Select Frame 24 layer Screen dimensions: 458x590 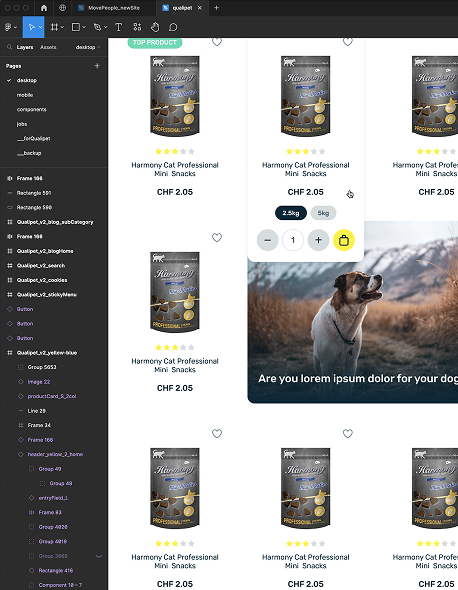pyautogui.click(x=54, y=425)
